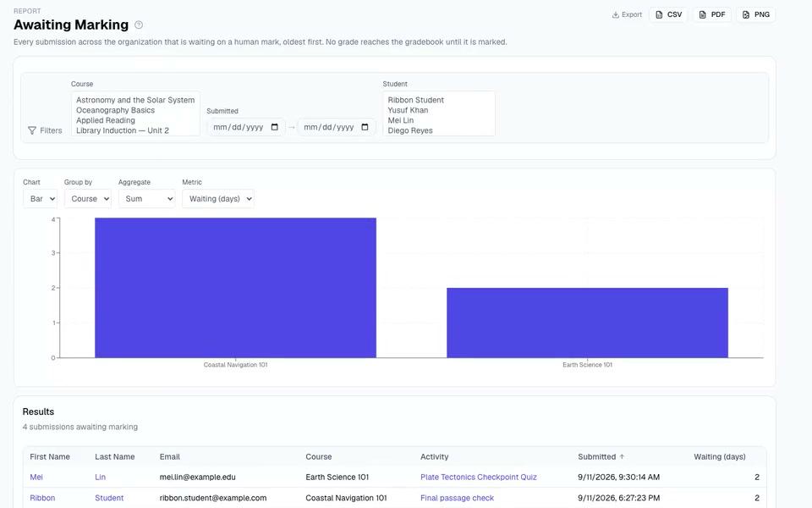812x508 pixels.
Task: Click ribbon.student@example.com email cell
Action: [213, 498]
